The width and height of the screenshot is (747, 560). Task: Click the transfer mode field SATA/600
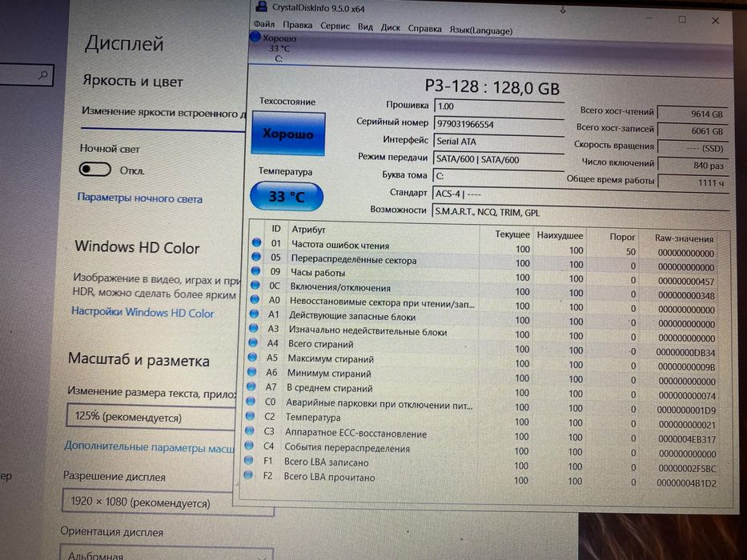498,159
